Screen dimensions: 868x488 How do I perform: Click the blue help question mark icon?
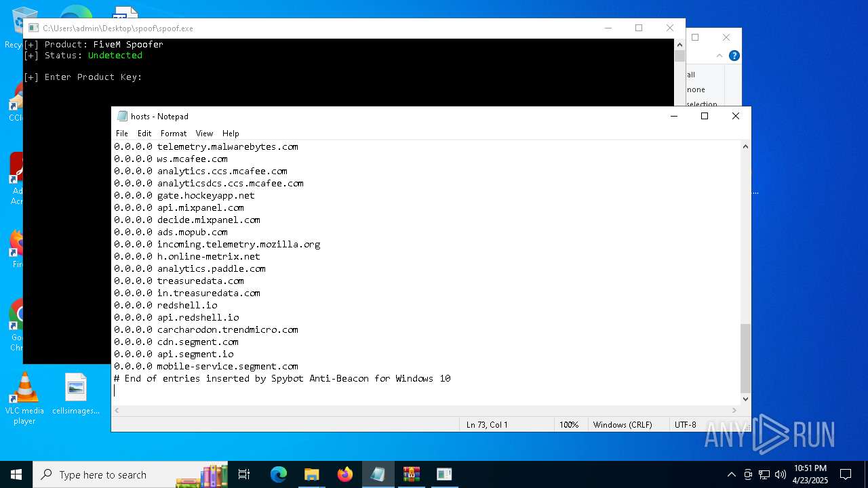pos(734,56)
